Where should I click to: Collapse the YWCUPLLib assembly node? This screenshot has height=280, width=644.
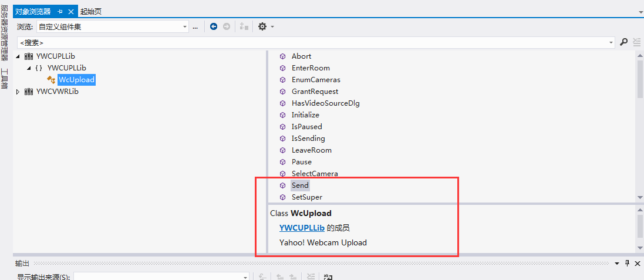tap(18, 56)
